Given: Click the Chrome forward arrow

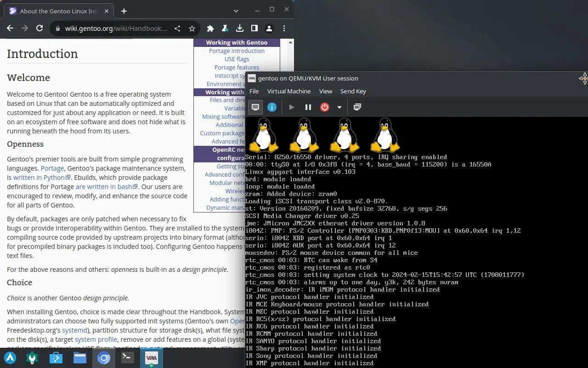Looking at the screenshot, I should 25,28.
